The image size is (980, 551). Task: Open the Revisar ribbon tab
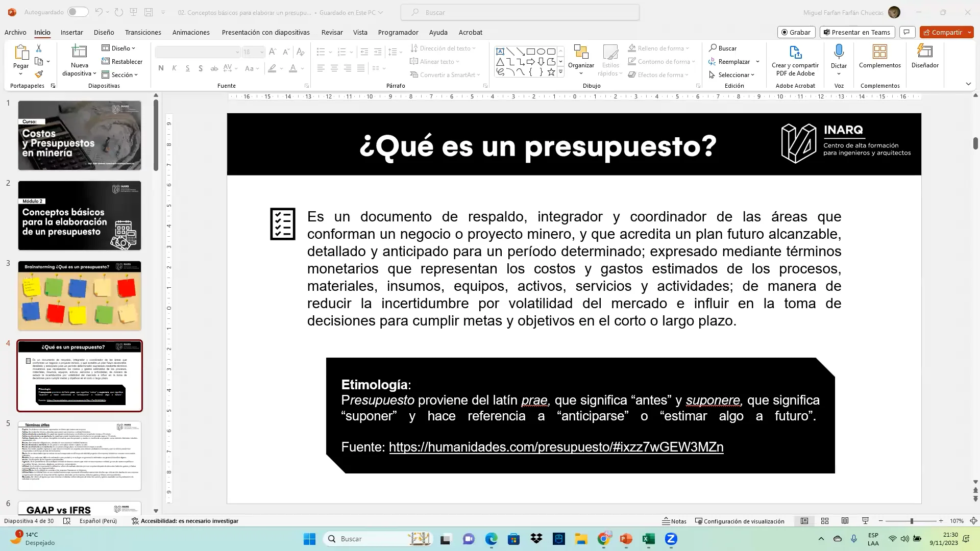click(x=332, y=32)
